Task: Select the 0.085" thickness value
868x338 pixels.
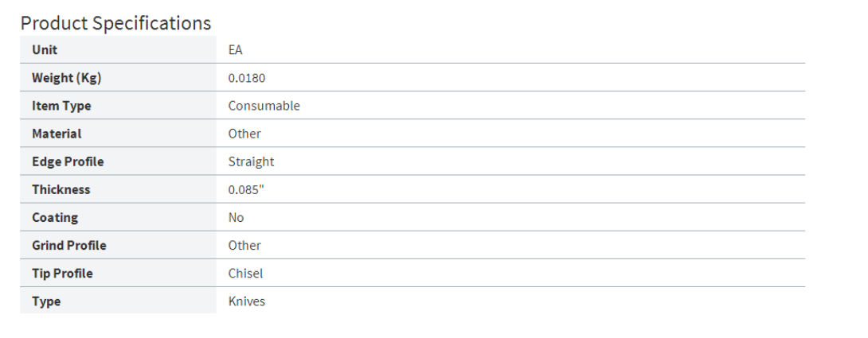Action: pyautogui.click(x=246, y=189)
